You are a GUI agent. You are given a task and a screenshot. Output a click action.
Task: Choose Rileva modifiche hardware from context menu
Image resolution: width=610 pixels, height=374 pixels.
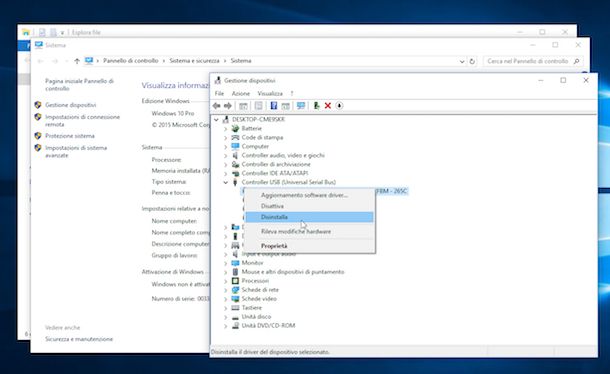(x=310, y=232)
